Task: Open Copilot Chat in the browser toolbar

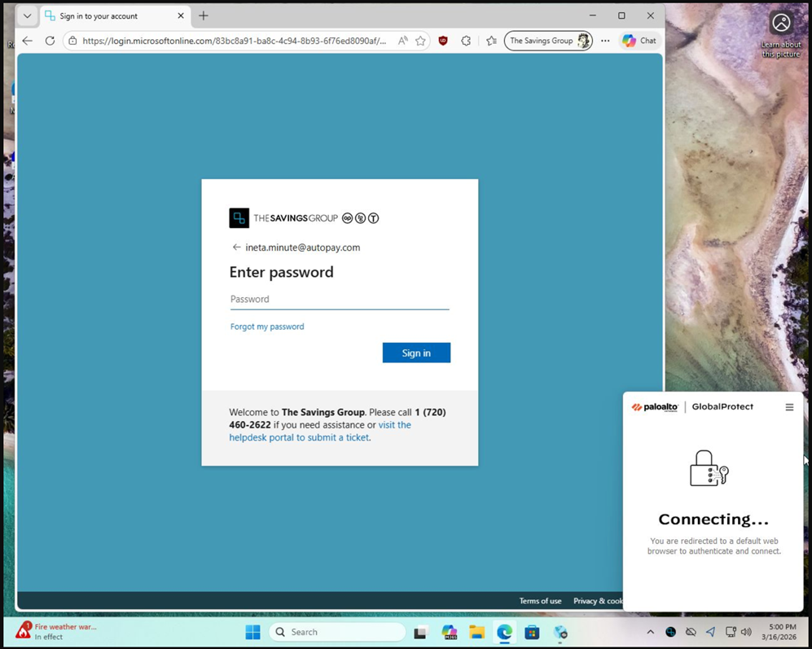Action: click(639, 41)
